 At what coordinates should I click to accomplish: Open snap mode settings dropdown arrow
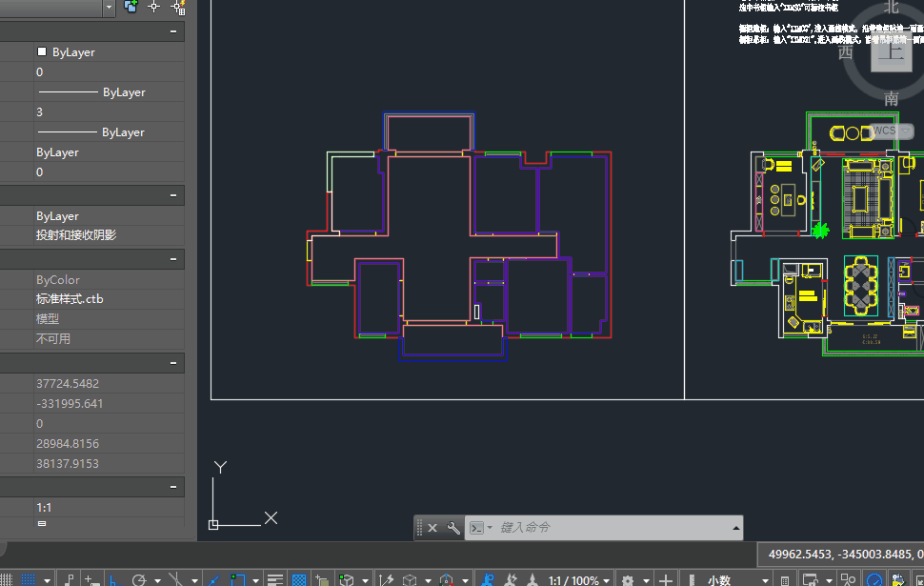[x=47, y=581]
